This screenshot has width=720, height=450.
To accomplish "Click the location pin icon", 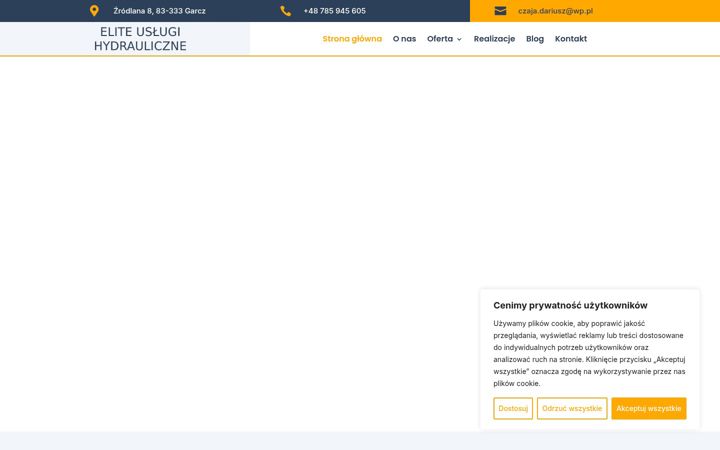I will click(94, 11).
